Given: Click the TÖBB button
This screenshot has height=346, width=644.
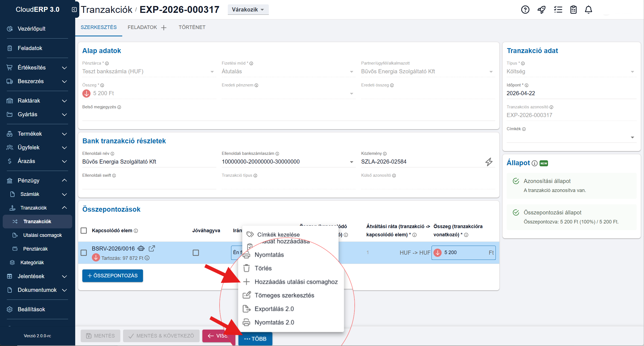Looking at the screenshot, I should 255,339.
